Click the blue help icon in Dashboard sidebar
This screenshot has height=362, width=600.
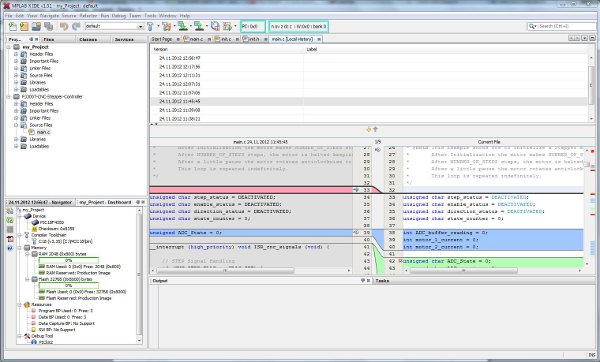pos(10,248)
